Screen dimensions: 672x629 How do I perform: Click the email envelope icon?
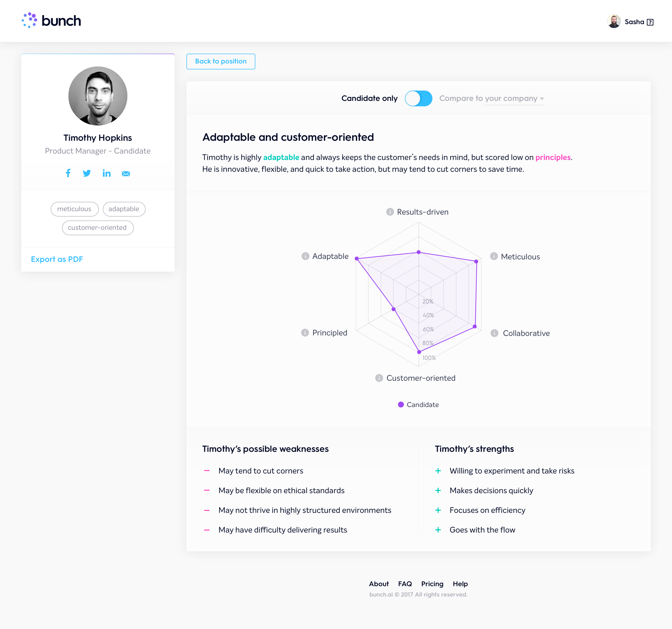pos(126,173)
